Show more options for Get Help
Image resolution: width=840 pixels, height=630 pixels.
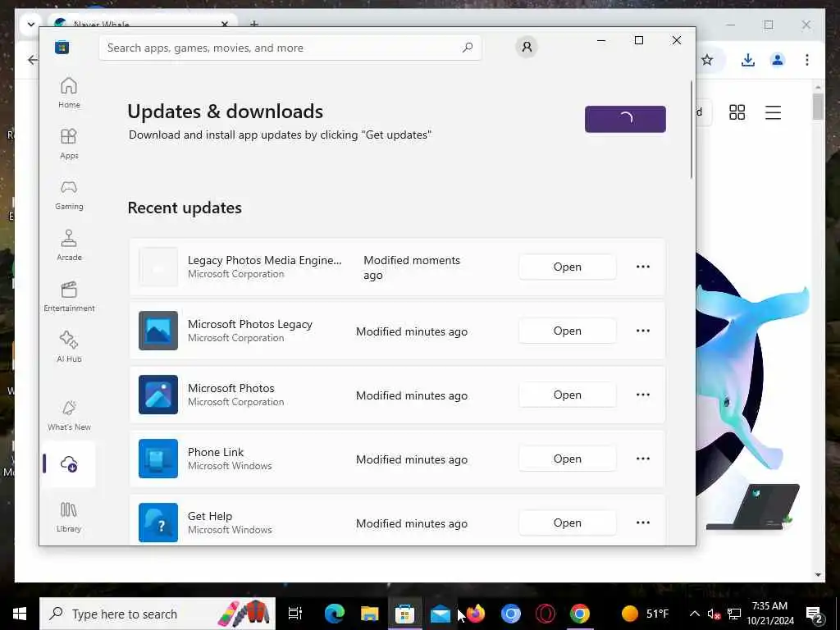tap(643, 523)
